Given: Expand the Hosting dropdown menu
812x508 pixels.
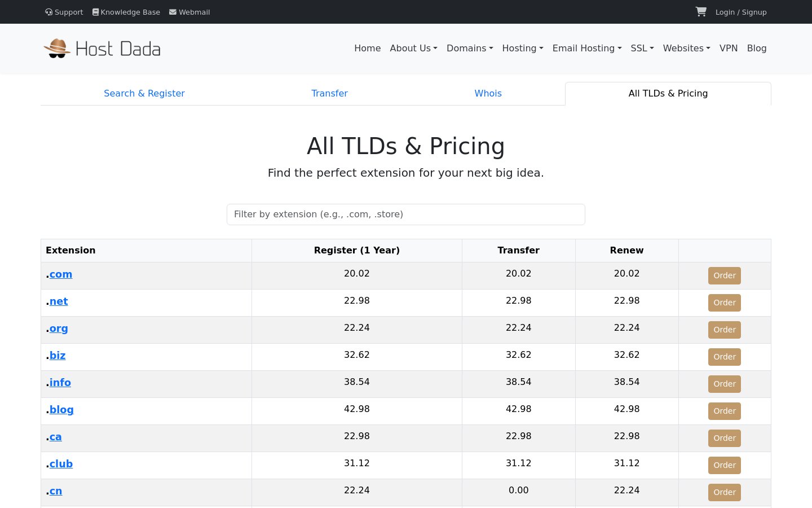Looking at the screenshot, I should pyautogui.click(x=523, y=49).
